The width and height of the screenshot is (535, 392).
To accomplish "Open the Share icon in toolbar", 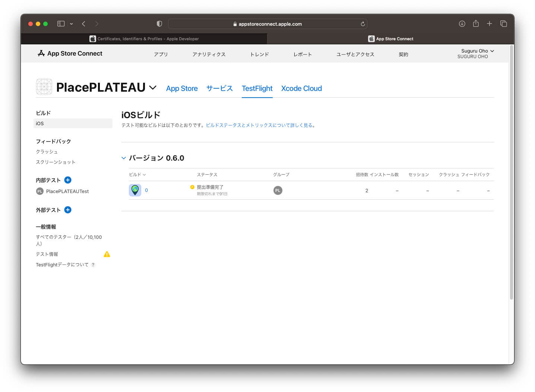I will (x=476, y=23).
